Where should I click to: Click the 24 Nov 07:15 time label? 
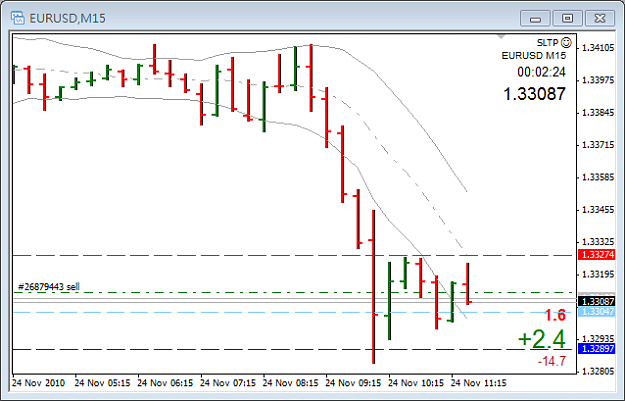coord(228,383)
